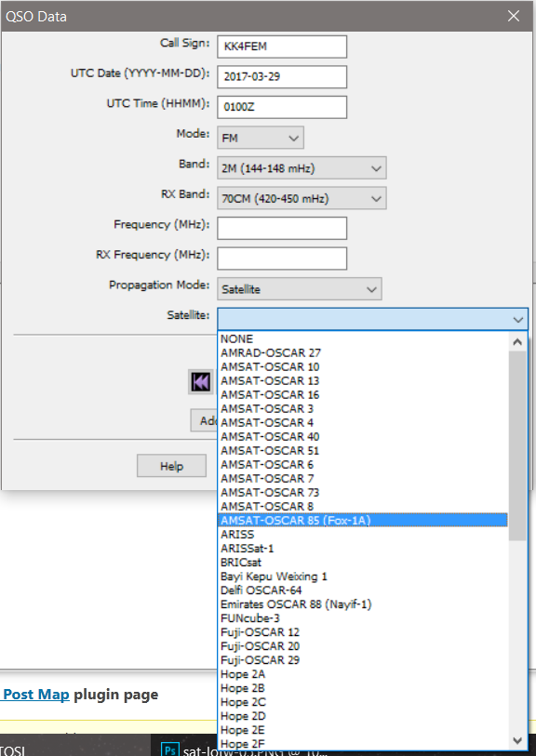
Task: Choose Emirates OSCAR 88 (Nayif-1)
Action: (x=363, y=604)
